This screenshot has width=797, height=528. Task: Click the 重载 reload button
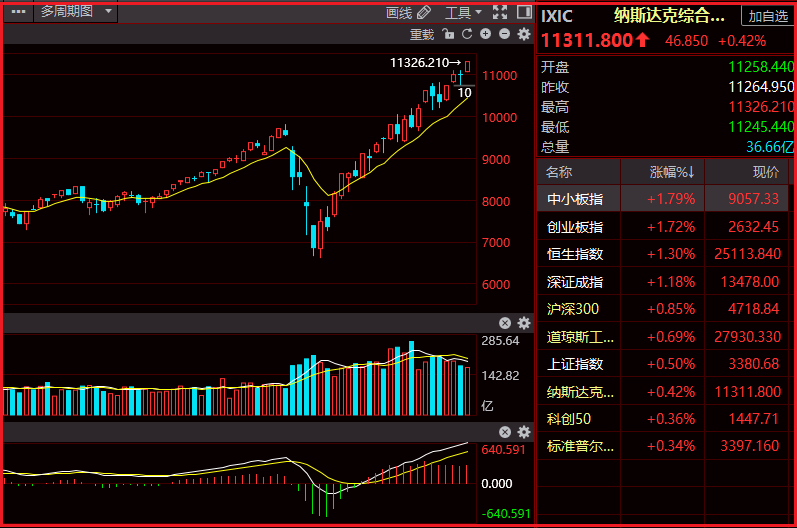(x=422, y=35)
